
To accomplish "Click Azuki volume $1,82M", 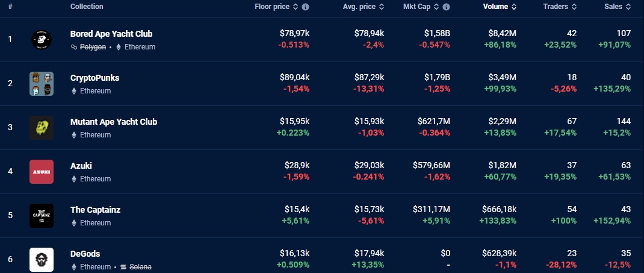I will [503, 166].
